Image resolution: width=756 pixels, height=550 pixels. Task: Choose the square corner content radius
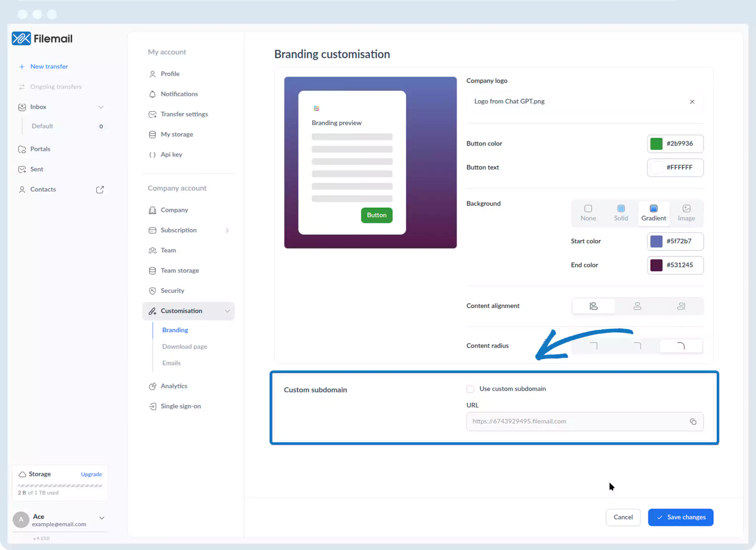(593, 346)
